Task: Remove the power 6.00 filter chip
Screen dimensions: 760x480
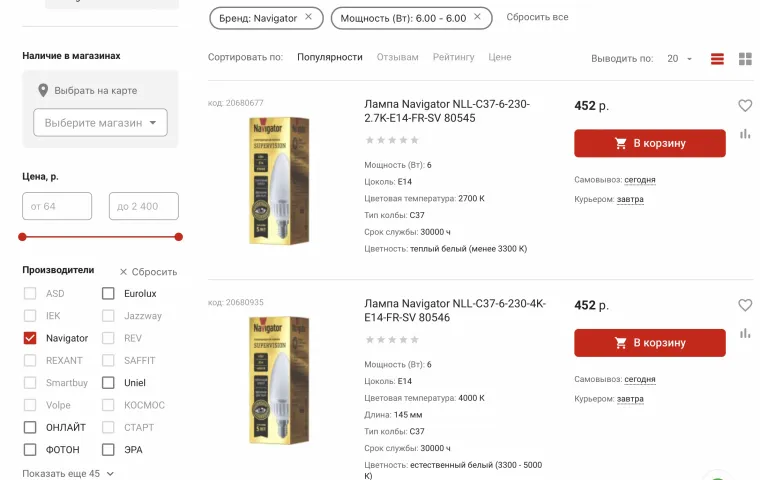Action: pos(477,17)
